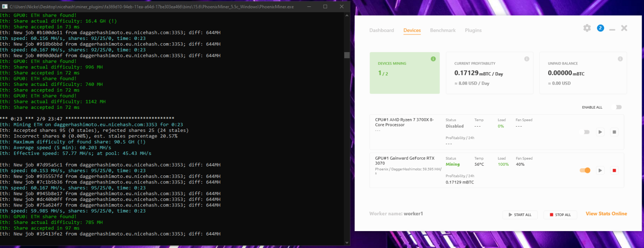Click console line New job #35413fe2

[x=110, y=234]
